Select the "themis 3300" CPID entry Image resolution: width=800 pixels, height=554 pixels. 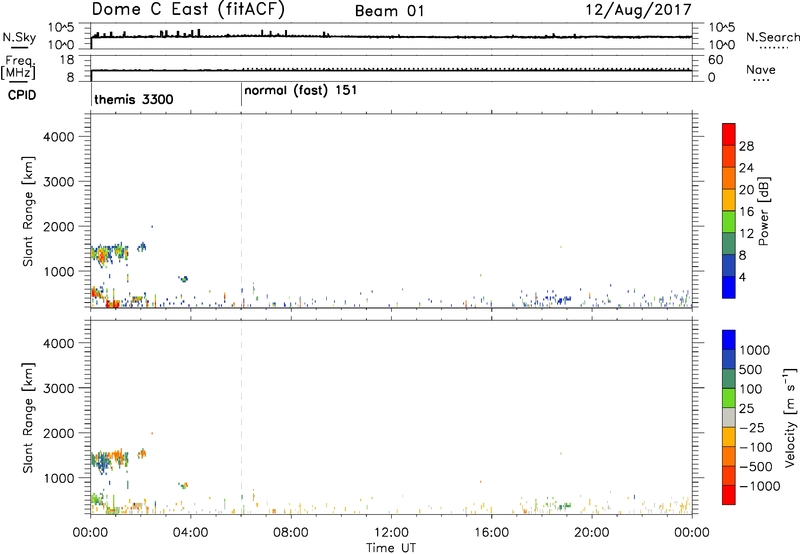[x=134, y=99]
